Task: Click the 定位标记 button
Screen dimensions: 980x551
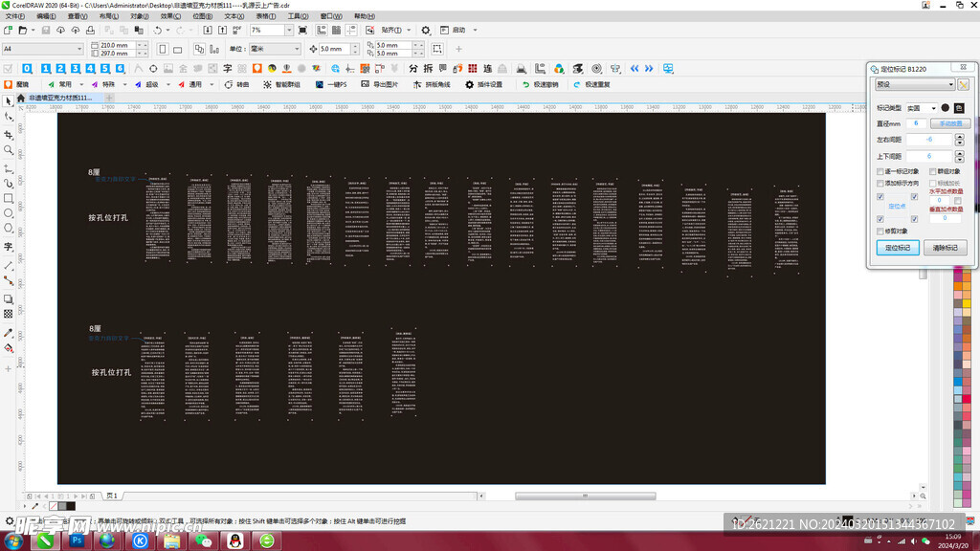Action: coord(897,248)
